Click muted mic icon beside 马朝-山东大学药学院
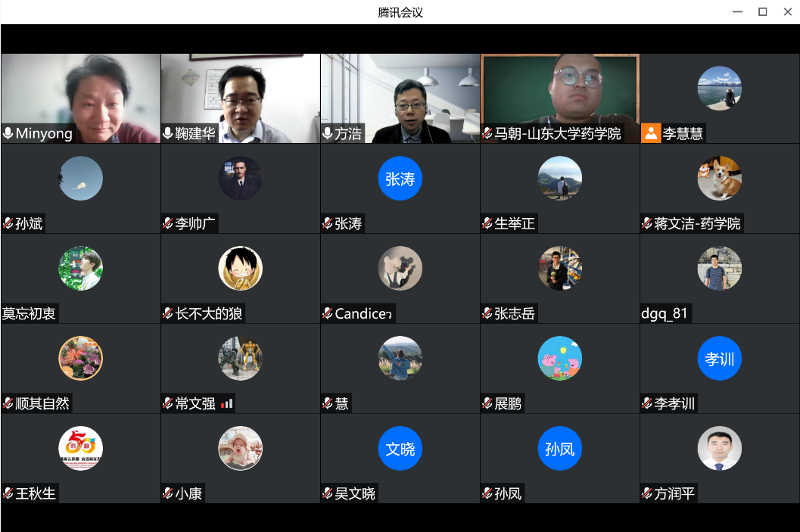800x532 pixels. [x=487, y=134]
